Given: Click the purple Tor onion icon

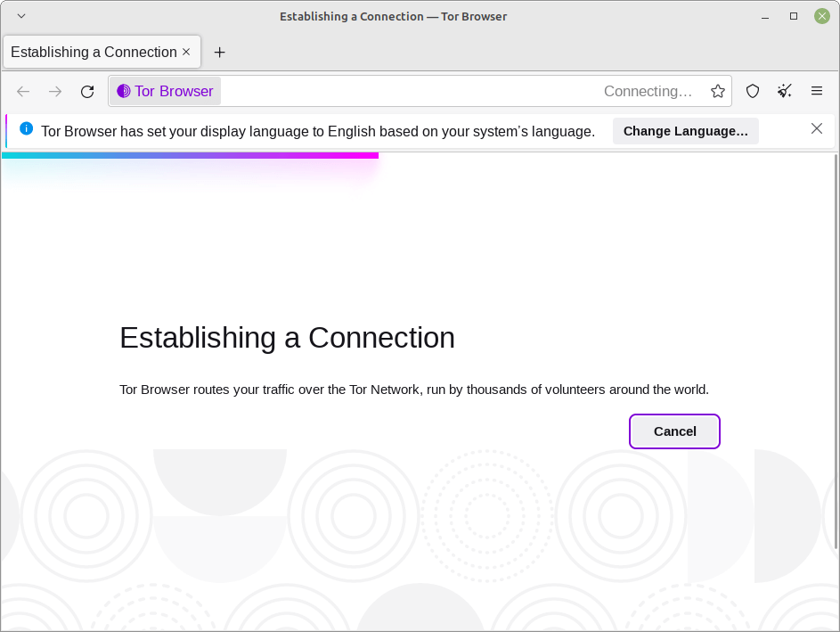Looking at the screenshot, I should pyautogui.click(x=124, y=91).
